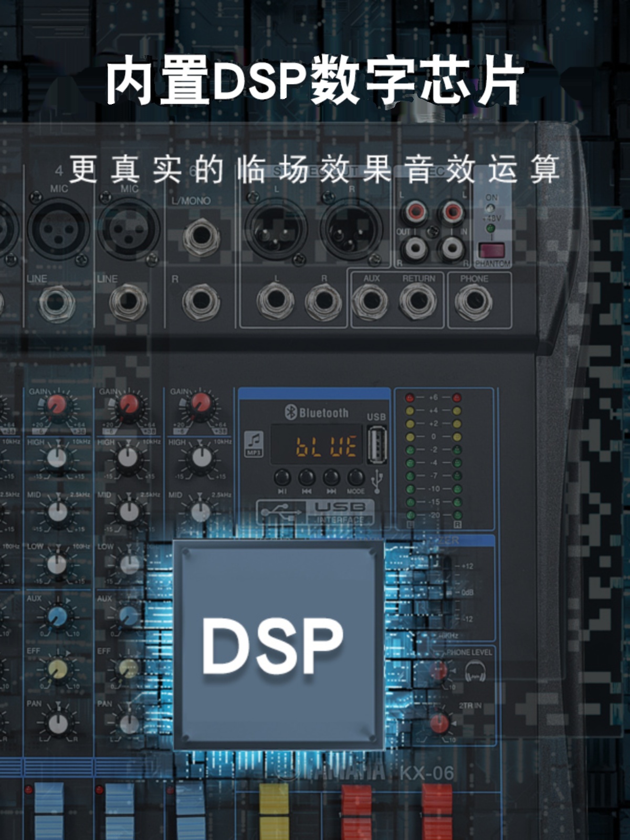The height and width of the screenshot is (840, 630).
Task: Click the channel 4 MIC XLR socket
Action: 59,229
